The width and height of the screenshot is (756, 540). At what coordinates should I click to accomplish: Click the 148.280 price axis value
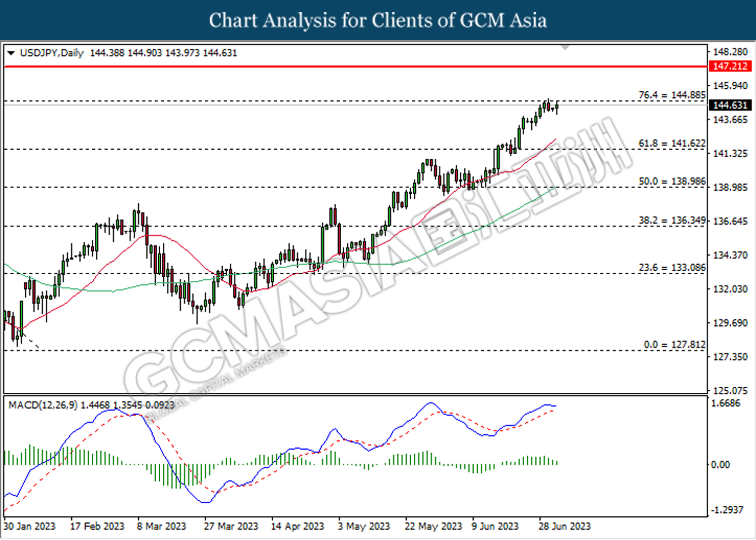click(x=730, y=52)
